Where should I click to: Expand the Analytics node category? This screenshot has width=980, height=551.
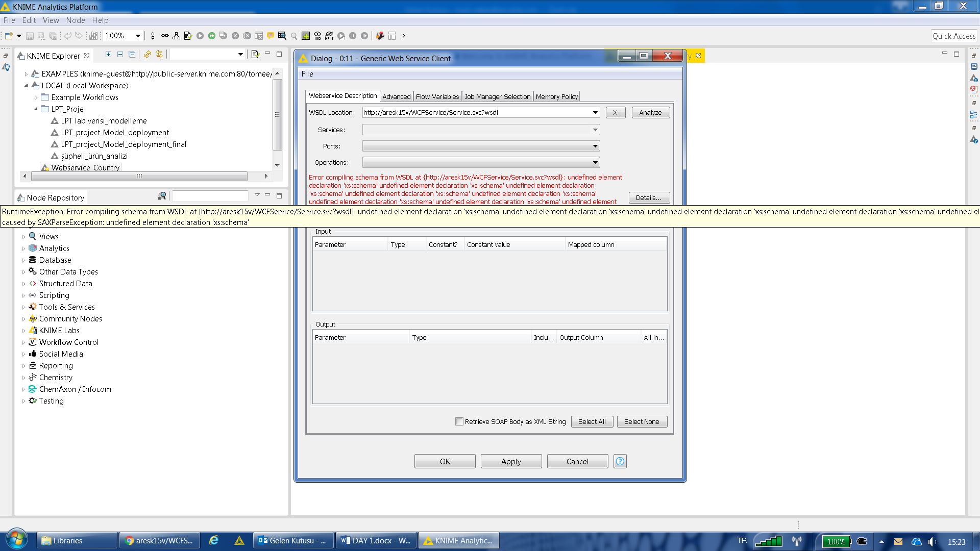[23, 248]
